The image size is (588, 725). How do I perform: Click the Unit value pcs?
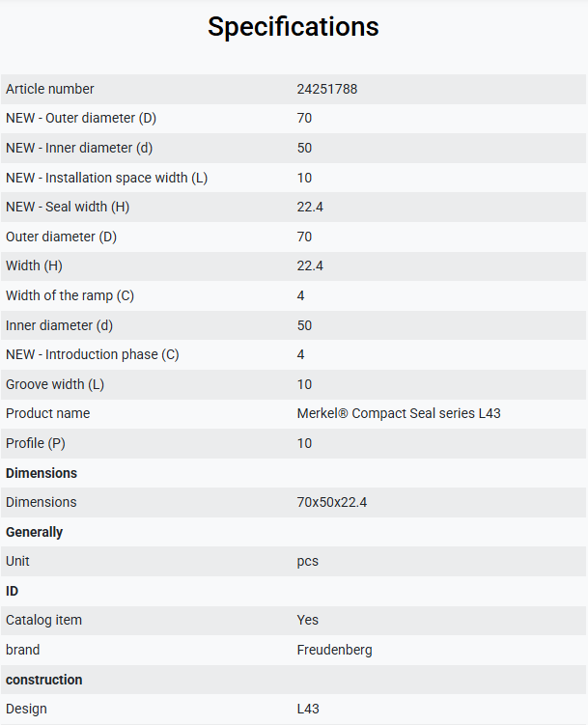click(x=307, y=561)
